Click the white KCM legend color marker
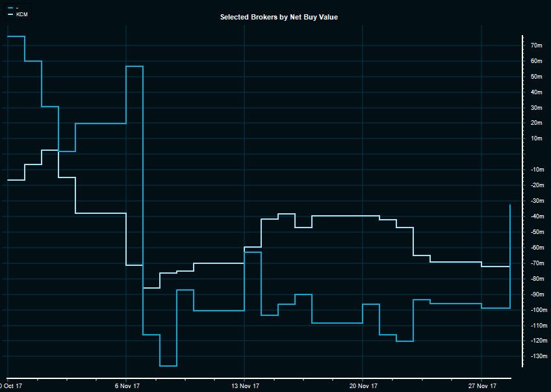The width and height of the screenshot is (551, 392). (10, 14)
